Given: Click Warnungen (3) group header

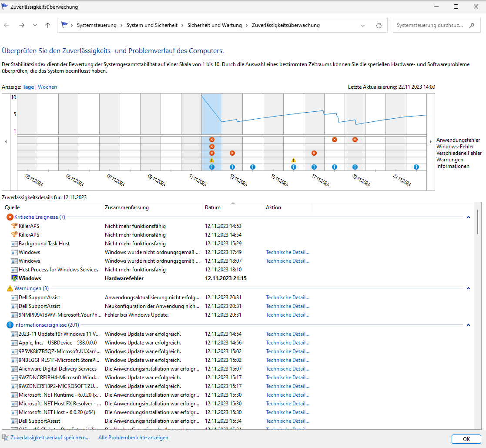Looking at the screenshot, I should (31, 288).
